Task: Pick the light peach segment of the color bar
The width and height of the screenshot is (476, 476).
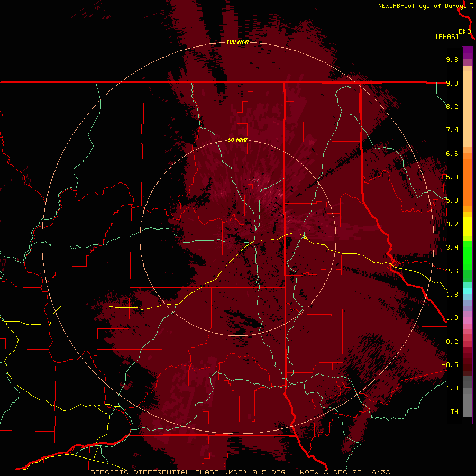Action: point(467,109)
